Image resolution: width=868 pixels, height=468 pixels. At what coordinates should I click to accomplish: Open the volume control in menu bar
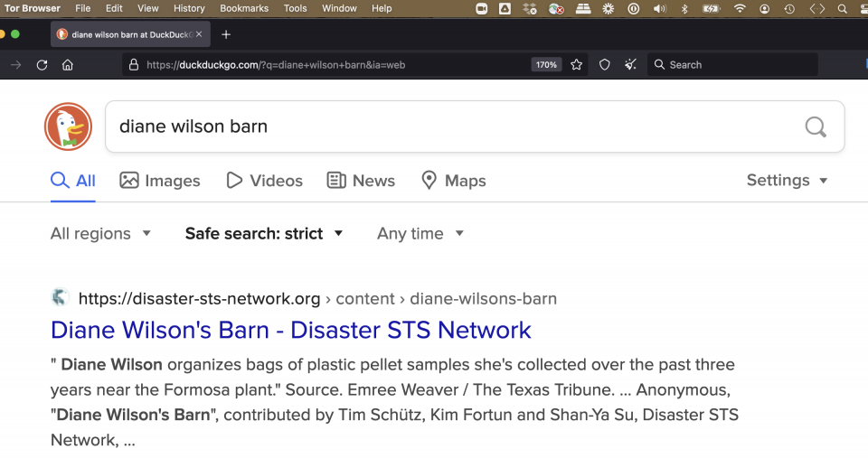pos(659,8)
